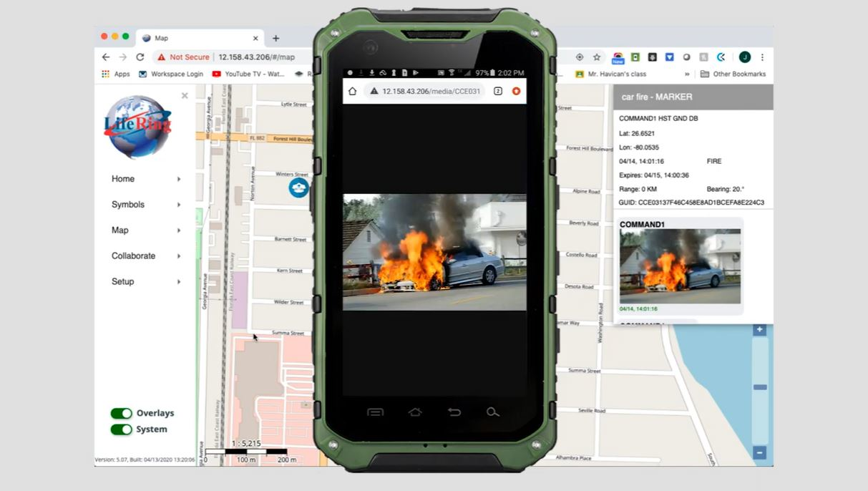Image resolution: width=868 pixels, height=491 pixels.
Task: Open Mr. Havican's class bookmark
Action: [x=616, y=74]
